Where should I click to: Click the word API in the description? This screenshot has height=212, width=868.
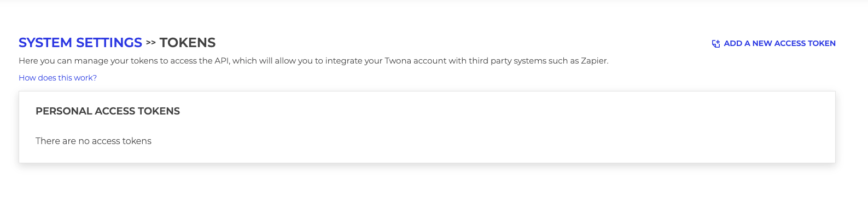(222, 61)
